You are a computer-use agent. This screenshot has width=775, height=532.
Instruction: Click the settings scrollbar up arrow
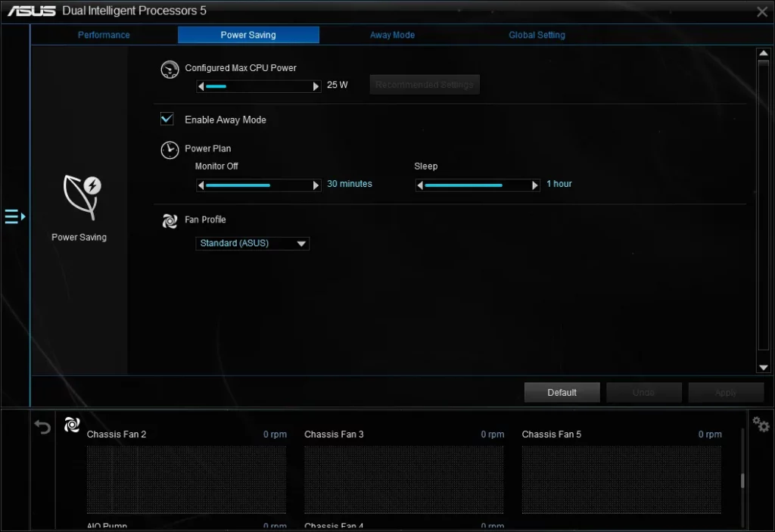click(764, 53)
